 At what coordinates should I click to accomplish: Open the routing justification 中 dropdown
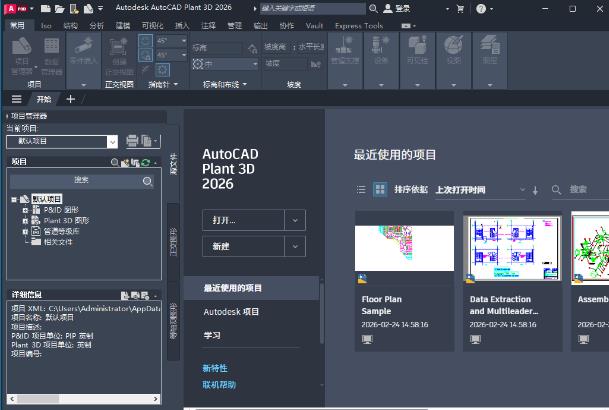[255, 64]
